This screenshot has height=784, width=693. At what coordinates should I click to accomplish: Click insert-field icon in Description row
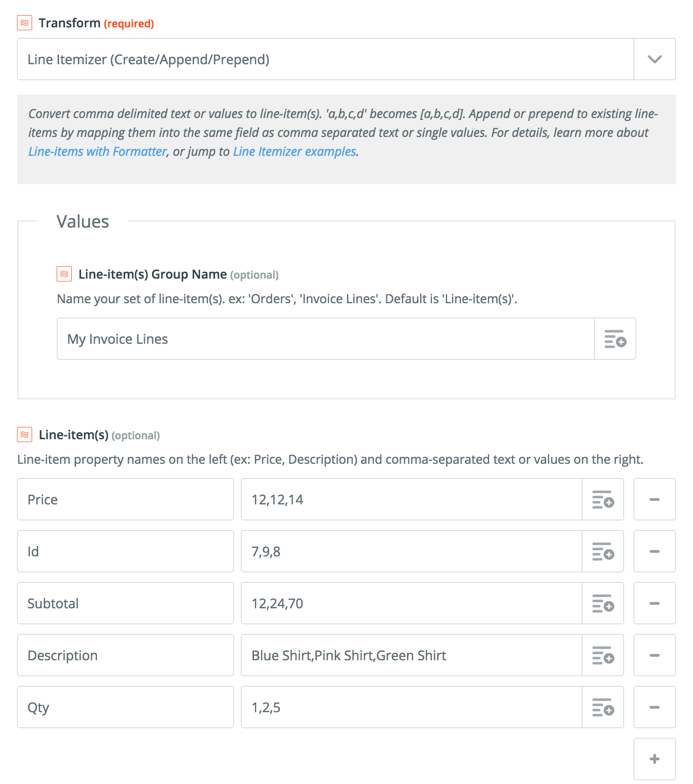point(603,656)
